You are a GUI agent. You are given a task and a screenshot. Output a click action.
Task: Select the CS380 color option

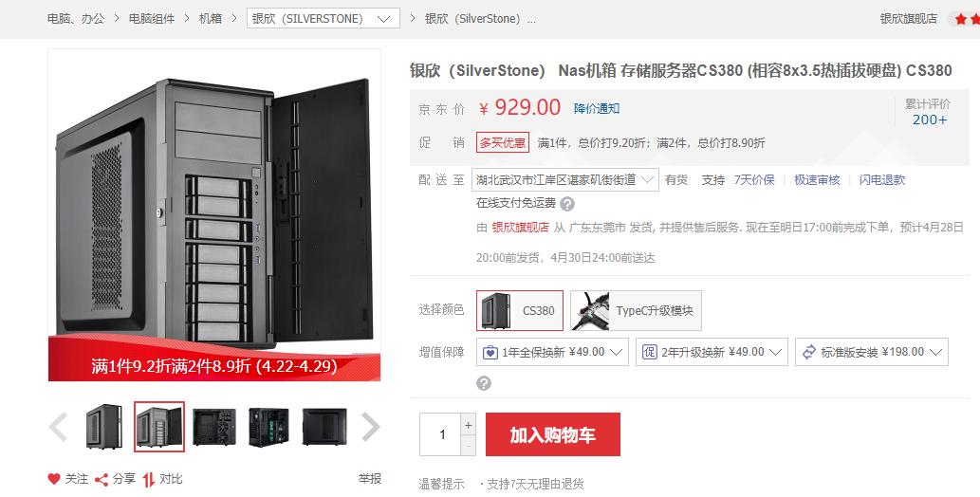click(519, 310)
